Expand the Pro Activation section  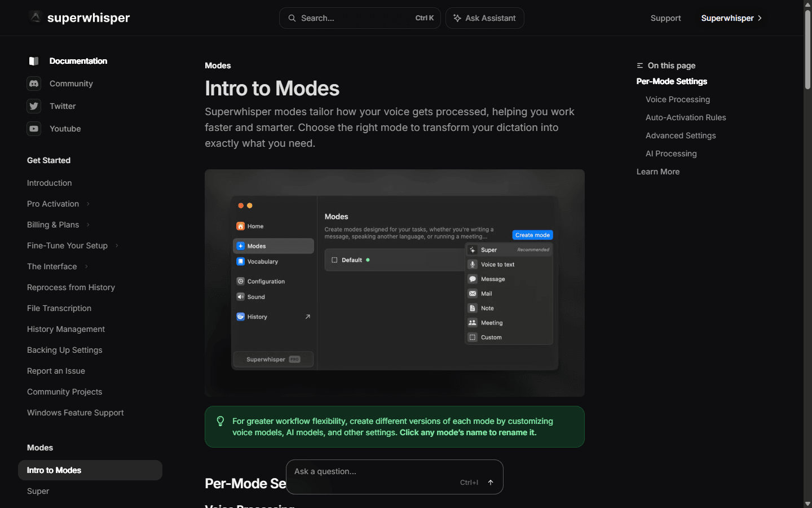point(88,204)
